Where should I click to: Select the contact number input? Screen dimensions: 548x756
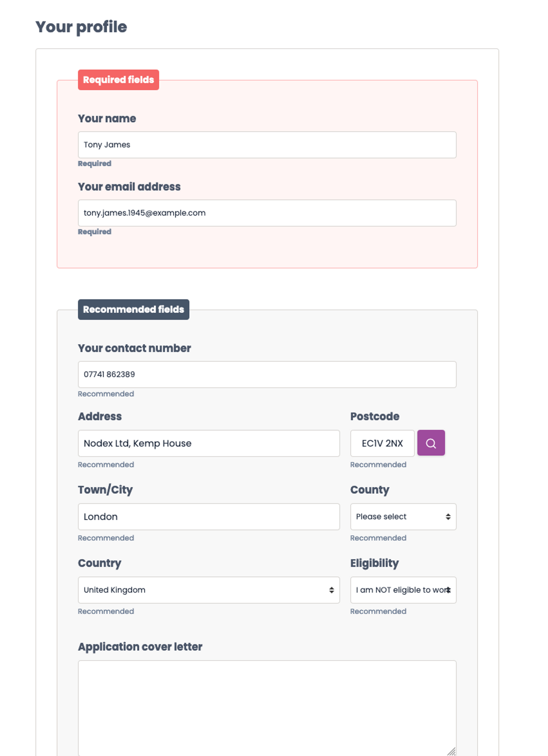(x=267, y=374)
